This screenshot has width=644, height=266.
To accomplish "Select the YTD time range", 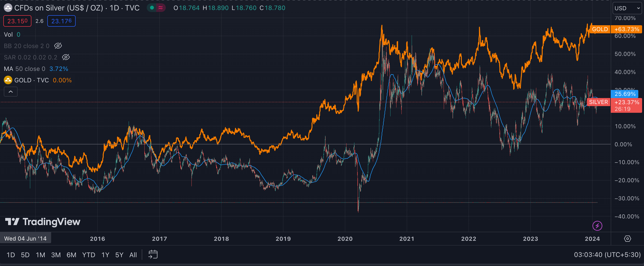I will tap(88, 255).
